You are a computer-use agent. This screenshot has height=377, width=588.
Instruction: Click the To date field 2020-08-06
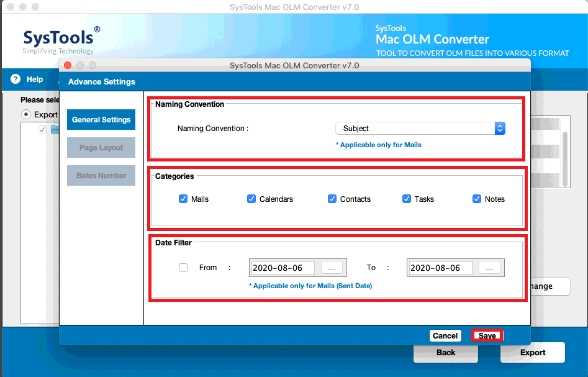point(440,268)
